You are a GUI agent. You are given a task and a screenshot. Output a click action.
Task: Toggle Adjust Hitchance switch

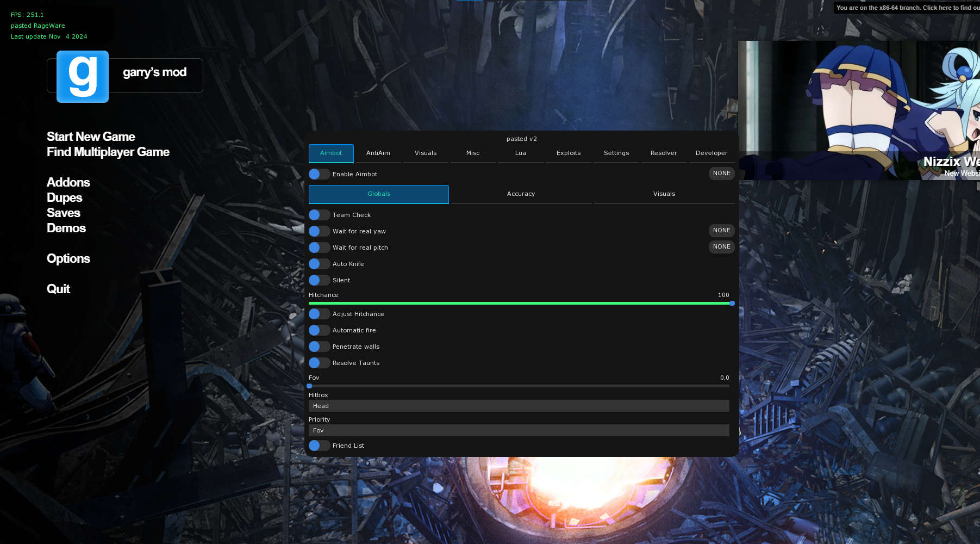[x=319, y=314]
